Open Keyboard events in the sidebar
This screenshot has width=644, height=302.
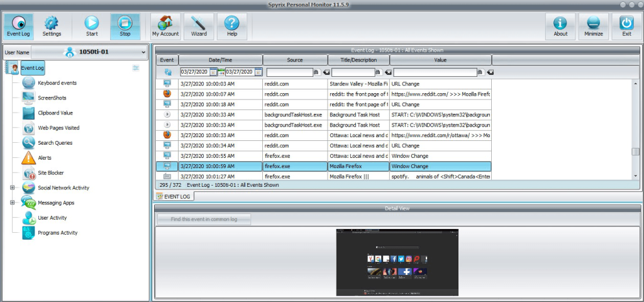click(x=57, y=83)
